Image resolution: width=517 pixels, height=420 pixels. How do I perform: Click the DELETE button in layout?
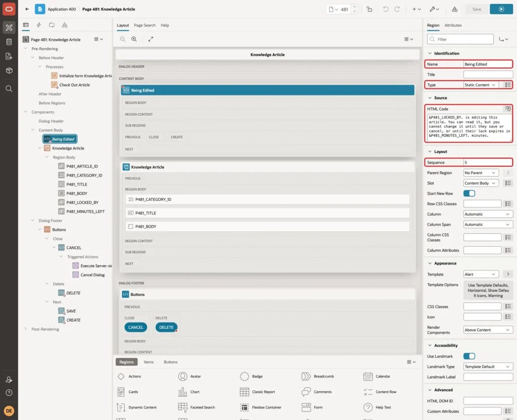pos(166,327)
